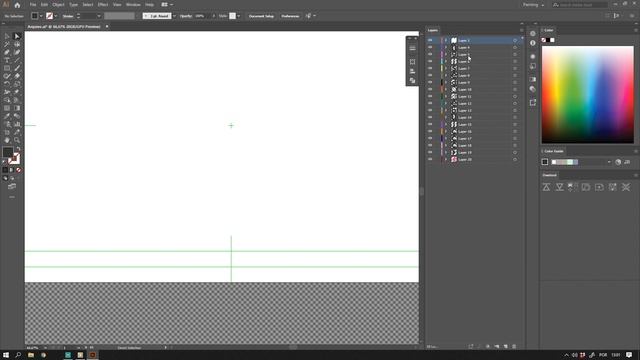The width and height of the screenshot is (640, 360).
Task: Open Arrange Documents icon in menu bar
Action: 167,4
